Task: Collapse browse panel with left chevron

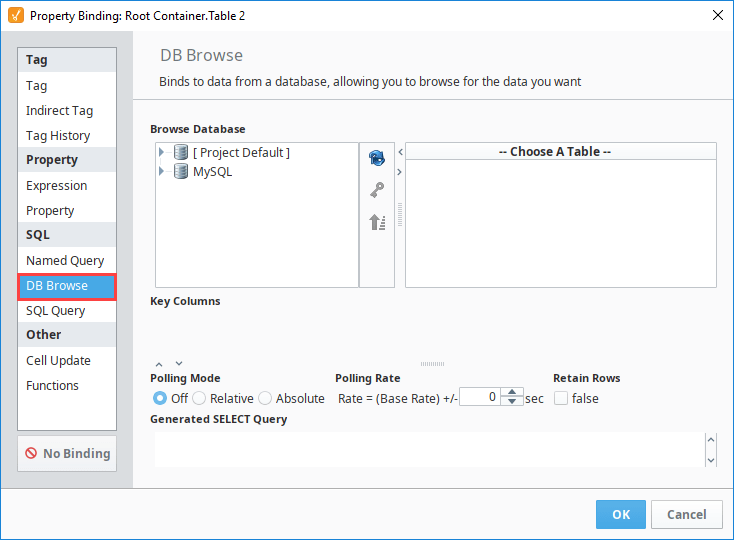Action: coord(400,152)
